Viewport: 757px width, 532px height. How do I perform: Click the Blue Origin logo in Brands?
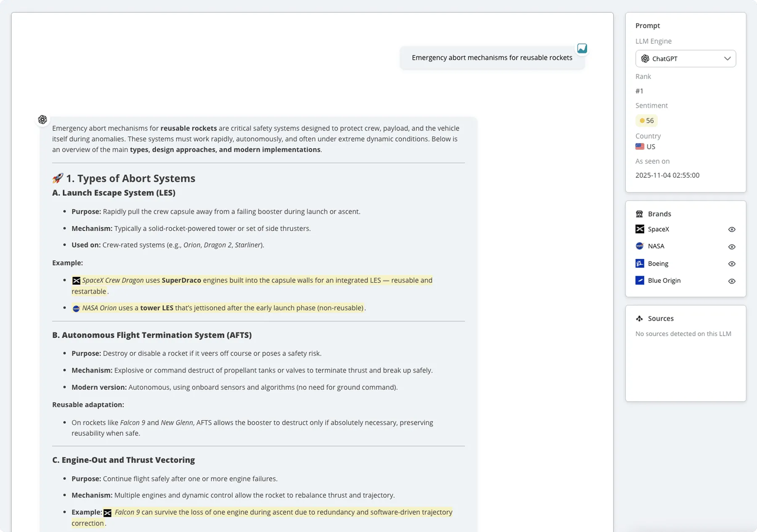point(640,280)
